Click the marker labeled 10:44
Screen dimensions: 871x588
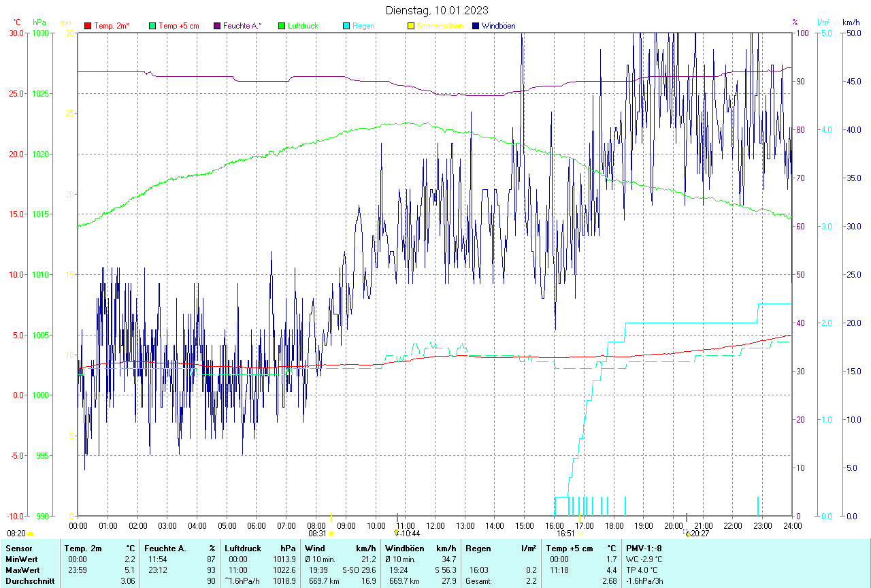pos(397,534)
